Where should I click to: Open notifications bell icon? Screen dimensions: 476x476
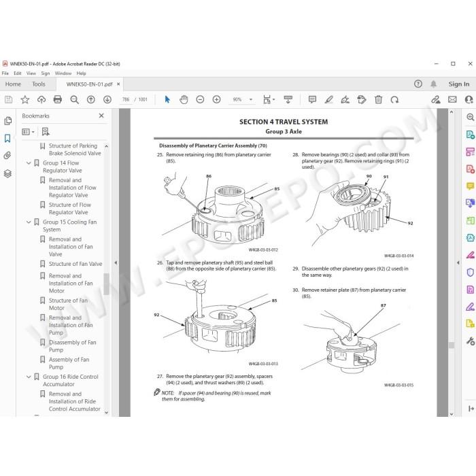click(434, 84)
